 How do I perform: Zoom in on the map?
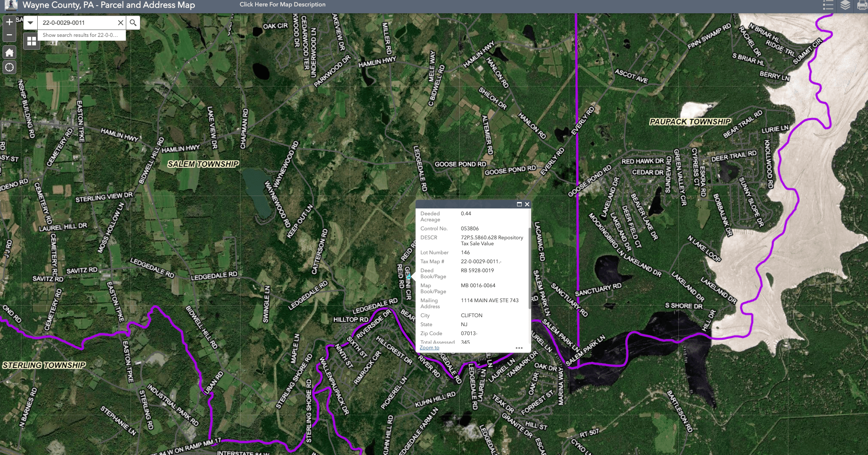coord(9,22)
